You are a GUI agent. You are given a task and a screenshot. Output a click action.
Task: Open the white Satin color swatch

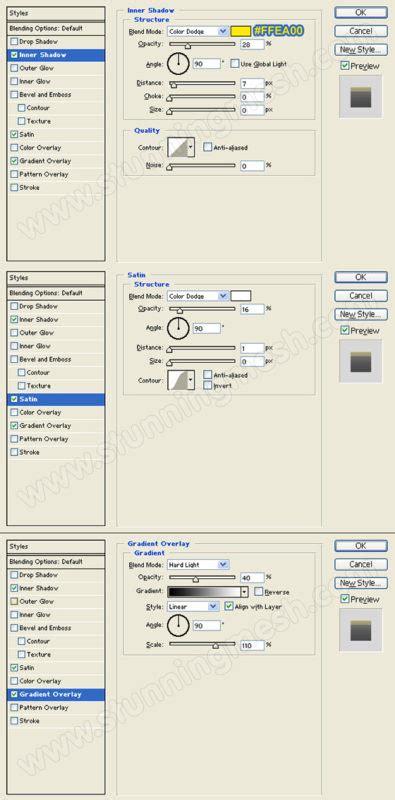tap(241, 296)
